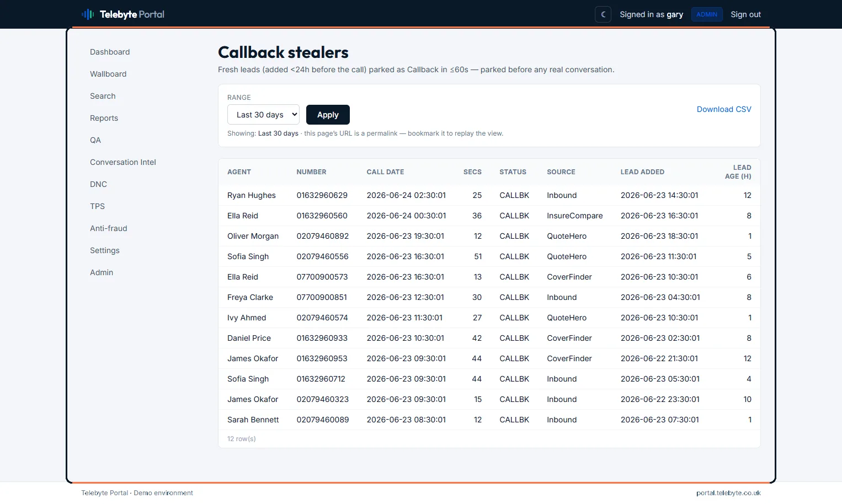Click number 01632960560

(322, 216)
